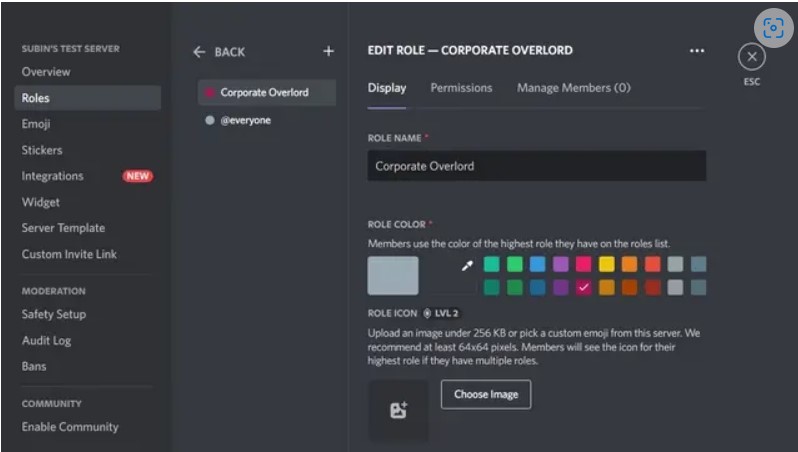
Task: Select the checked dark pink color swatch
Action: pos(583,287)
